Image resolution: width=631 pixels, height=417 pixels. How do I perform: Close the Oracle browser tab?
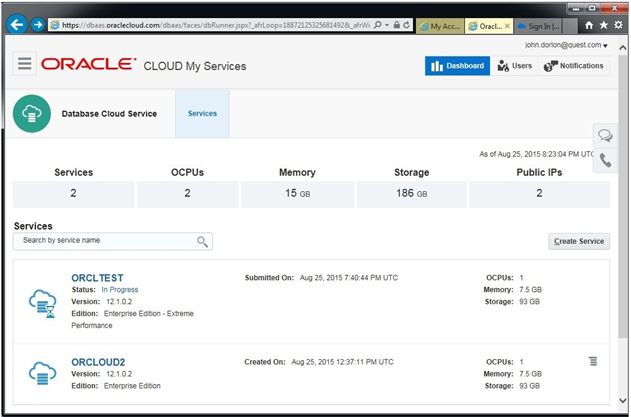(x=507, y=26)
